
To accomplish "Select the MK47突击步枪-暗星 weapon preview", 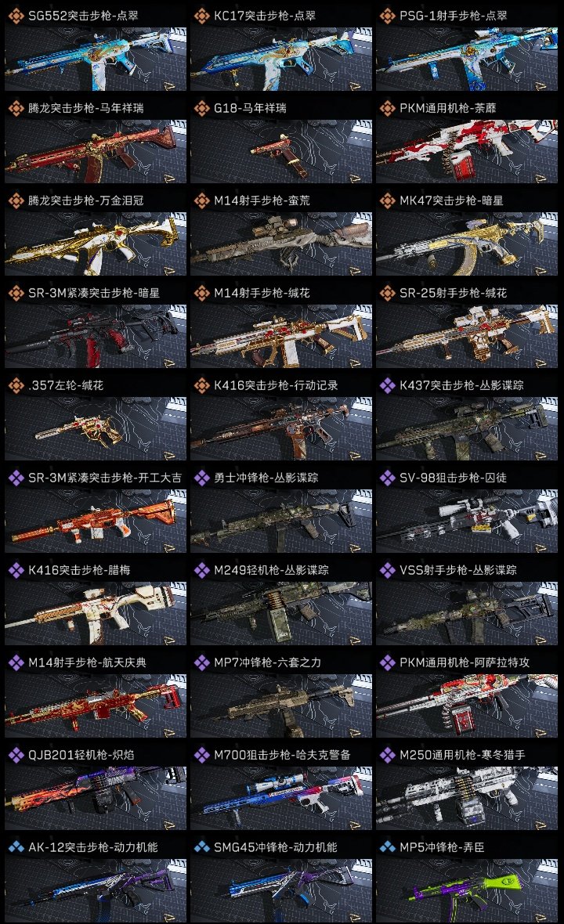I will pos(467,244).
